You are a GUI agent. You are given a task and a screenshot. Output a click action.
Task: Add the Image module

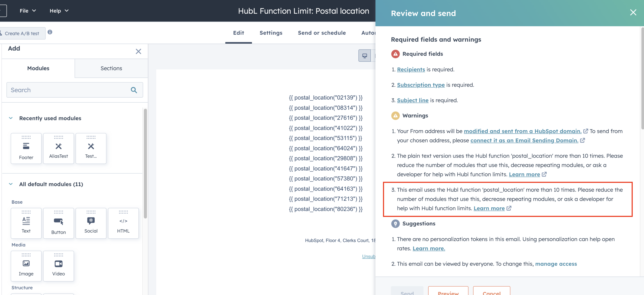(26, 266)
